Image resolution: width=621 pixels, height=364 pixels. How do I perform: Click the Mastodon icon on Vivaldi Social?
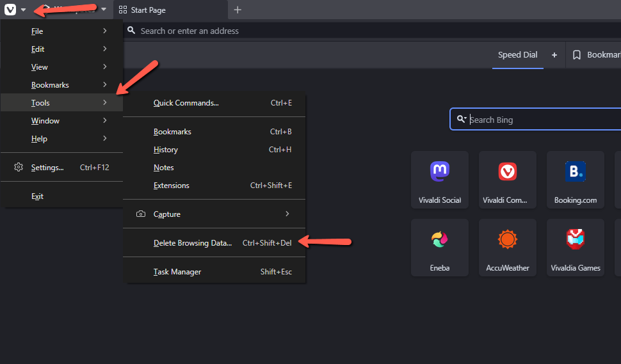[x=440, y=171]
